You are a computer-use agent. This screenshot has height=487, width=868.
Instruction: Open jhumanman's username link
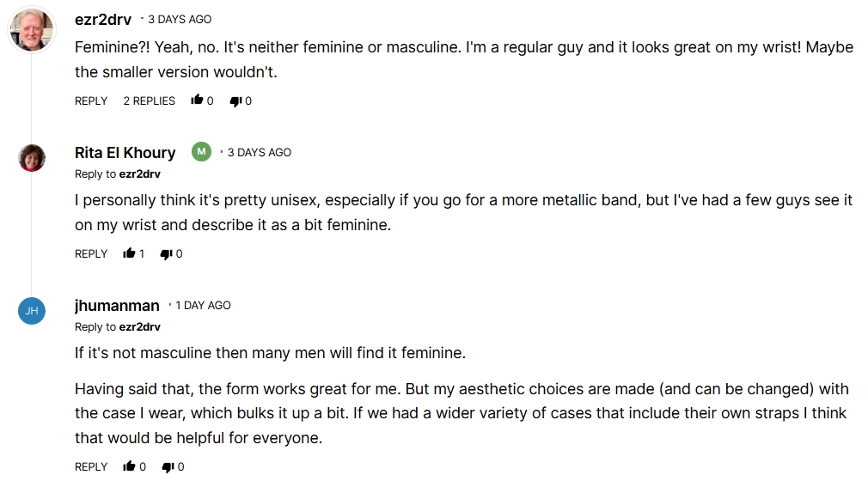click(x=117, y=305)
